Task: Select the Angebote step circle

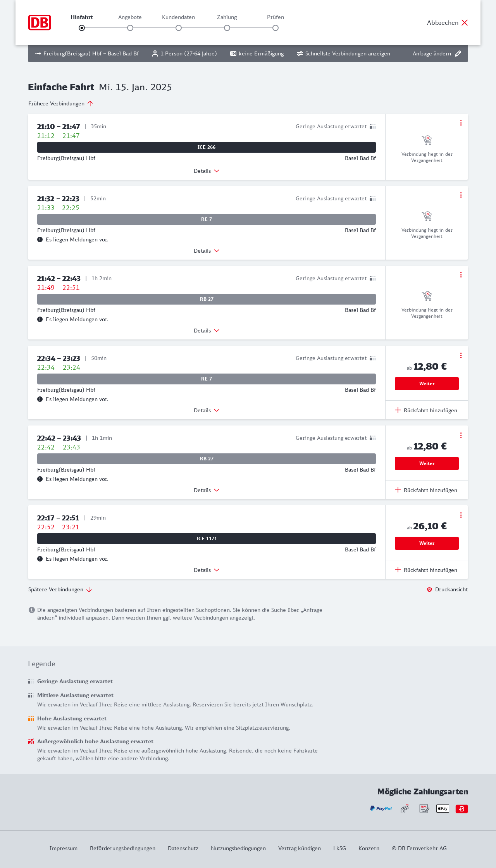Action: [130, 28]
